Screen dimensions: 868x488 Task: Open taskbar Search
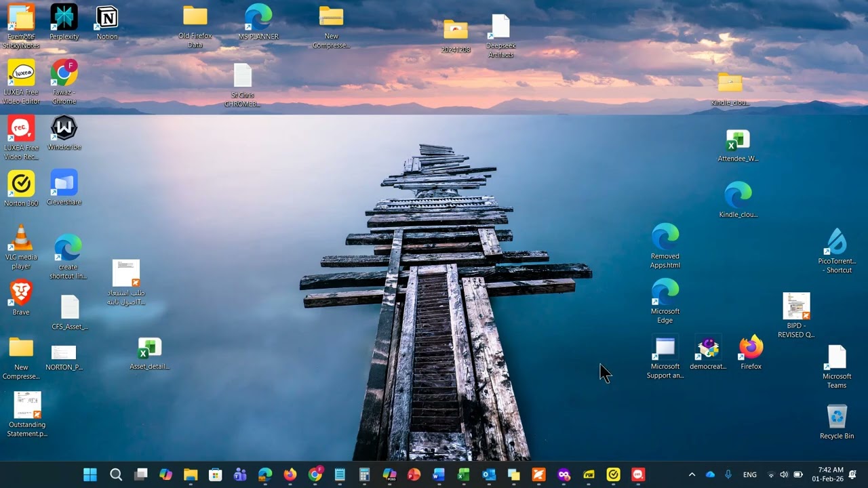click(116, 475)
